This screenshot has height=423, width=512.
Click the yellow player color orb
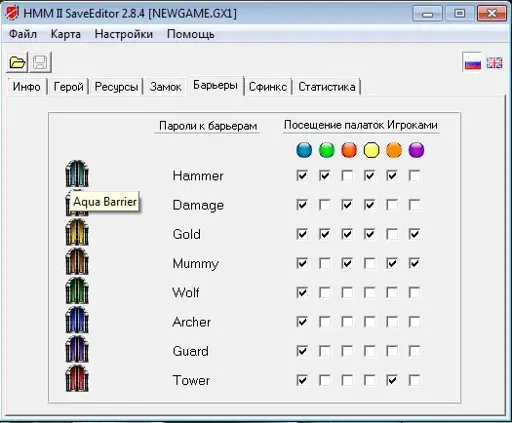tap(371, 150)
